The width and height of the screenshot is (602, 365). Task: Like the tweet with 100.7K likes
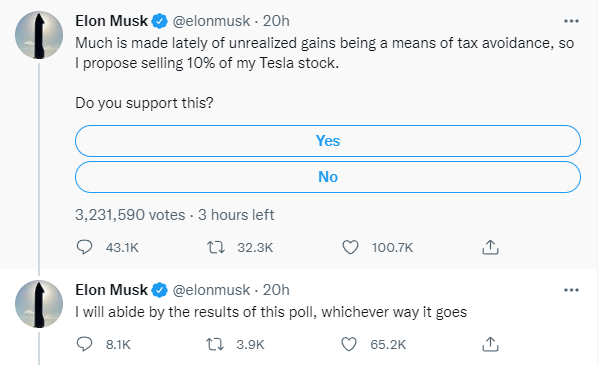[x=350, y=247]
